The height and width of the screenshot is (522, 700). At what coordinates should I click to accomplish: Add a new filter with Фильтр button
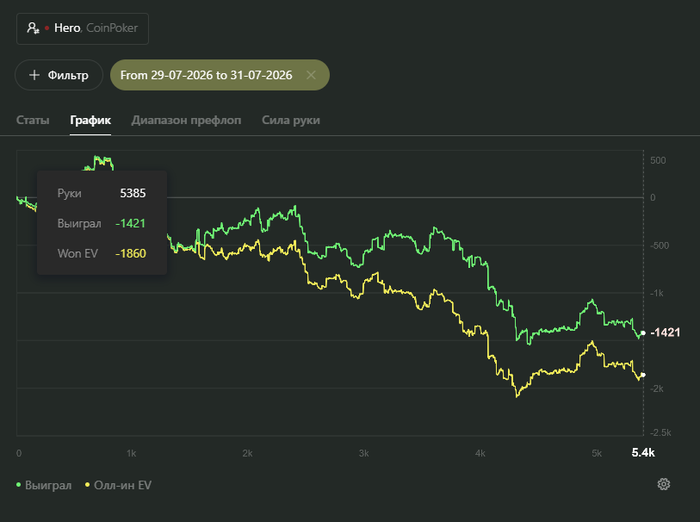[x=59, y=75]
